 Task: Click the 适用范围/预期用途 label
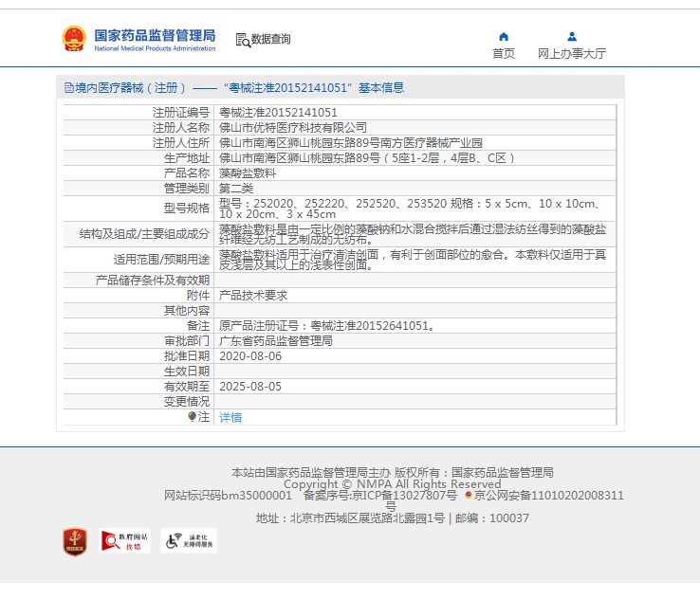click(161, 259)
